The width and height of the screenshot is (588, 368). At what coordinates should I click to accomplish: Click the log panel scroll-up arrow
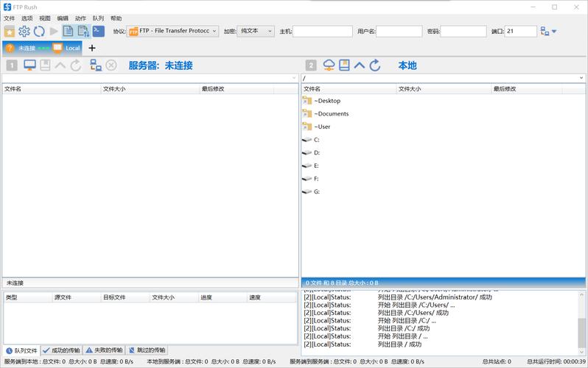pyautogui.click(x=581, y=295)
